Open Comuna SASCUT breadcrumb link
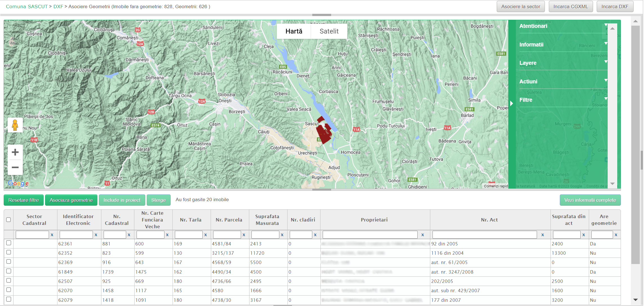The width and height of the screenshot is (644, 306). [x=27, y=6]
